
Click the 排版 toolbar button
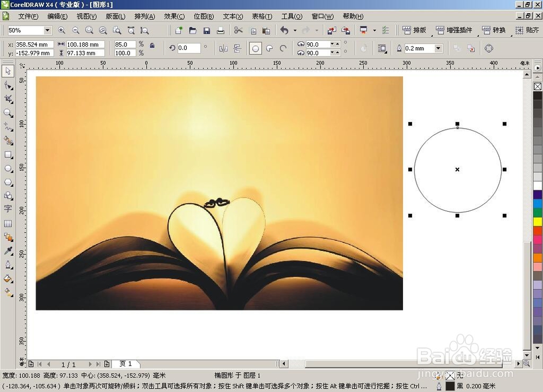pos(414,30)
